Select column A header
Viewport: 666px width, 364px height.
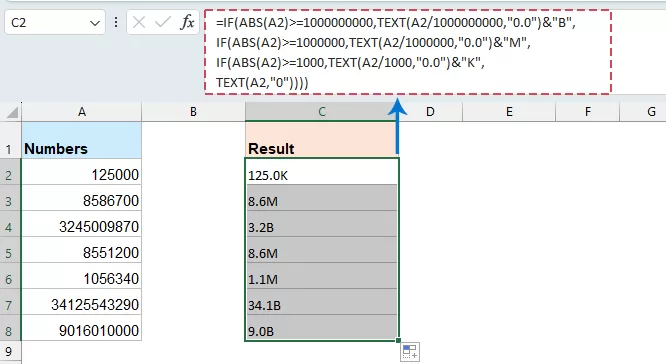tap(82, 112)
